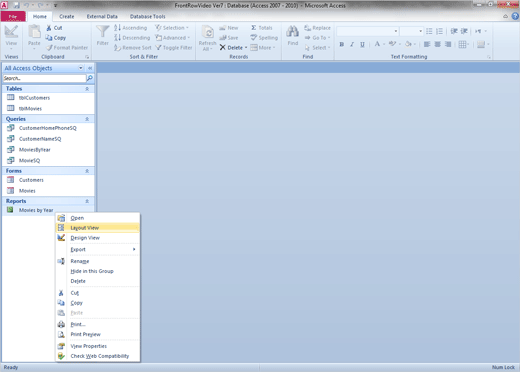Sort Descending using the ribbon icon
Image resolution: width=520 pixels, height=372 pixels.
(117, 37)
